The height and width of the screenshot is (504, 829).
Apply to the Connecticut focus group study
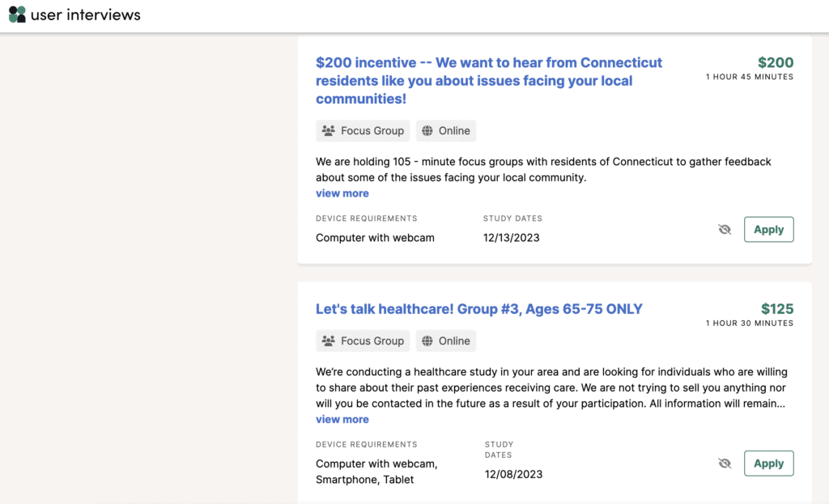point(767,229)
